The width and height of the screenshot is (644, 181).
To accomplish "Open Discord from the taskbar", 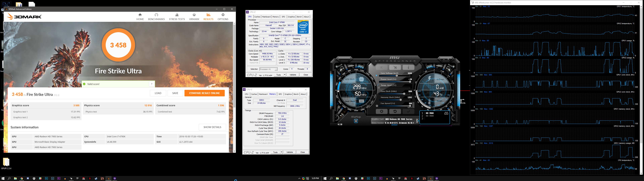I will coord(28,178).
